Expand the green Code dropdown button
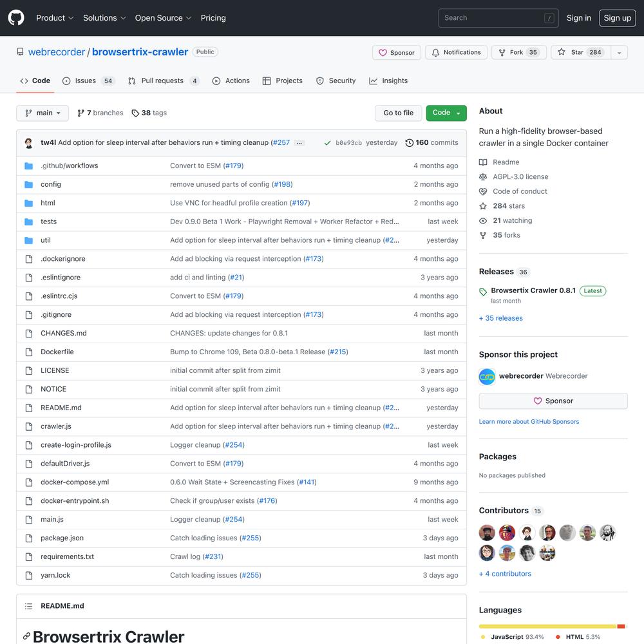644x644 pixels. (x=446, y=113)
